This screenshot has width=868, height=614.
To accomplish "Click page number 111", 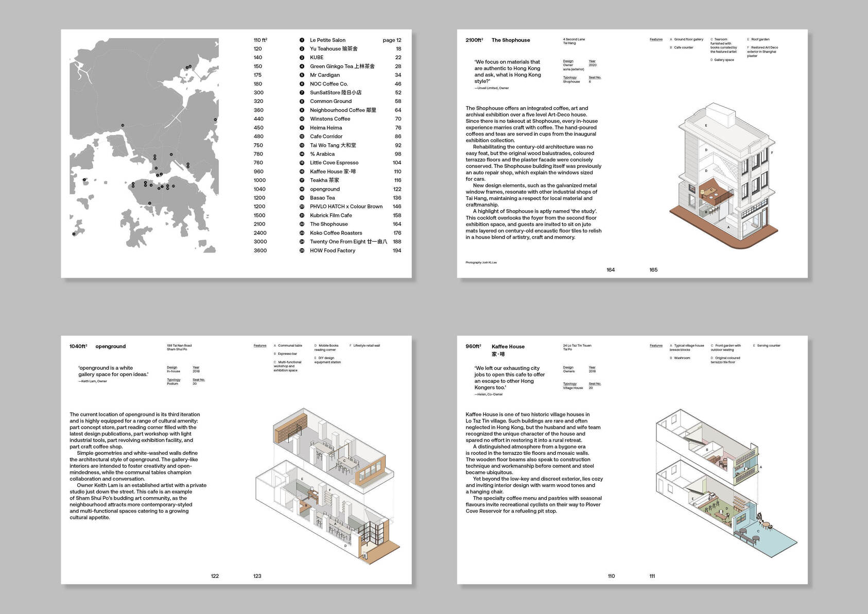I will [652, 576].
